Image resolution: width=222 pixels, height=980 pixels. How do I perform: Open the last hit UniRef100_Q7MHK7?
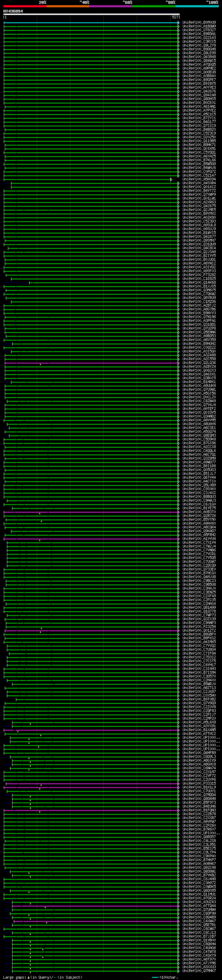coord(199,971)
